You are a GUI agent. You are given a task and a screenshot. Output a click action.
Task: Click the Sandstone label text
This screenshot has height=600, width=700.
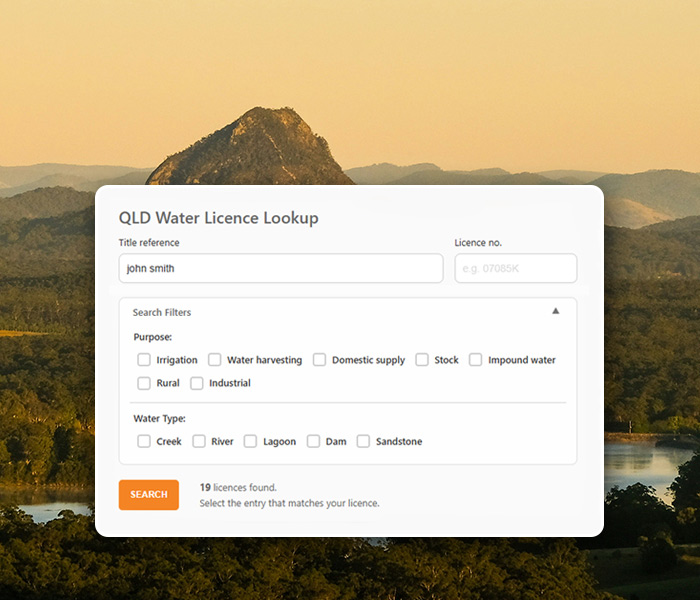[x=399, y=442]
